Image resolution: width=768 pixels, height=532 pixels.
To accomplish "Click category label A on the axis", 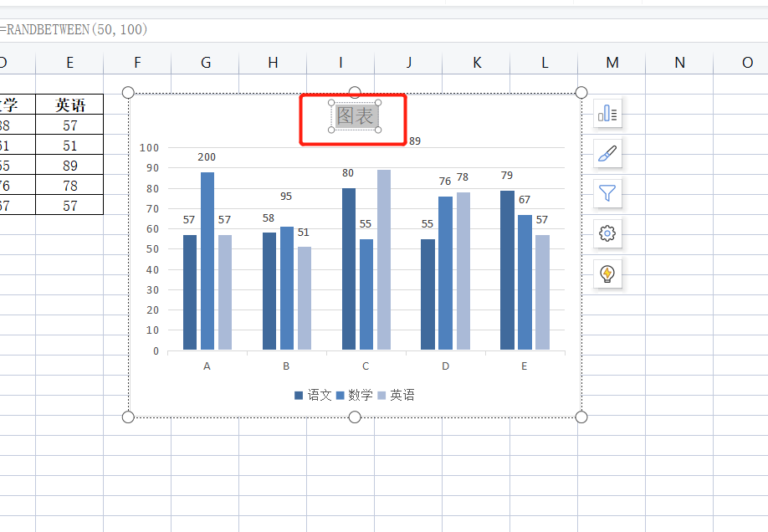I will coord(207,366).
